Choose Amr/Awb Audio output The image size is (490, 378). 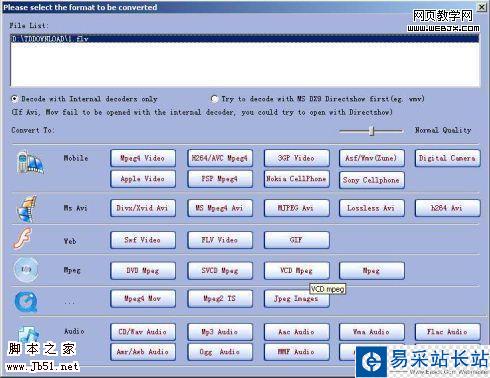tap(143, 352)
